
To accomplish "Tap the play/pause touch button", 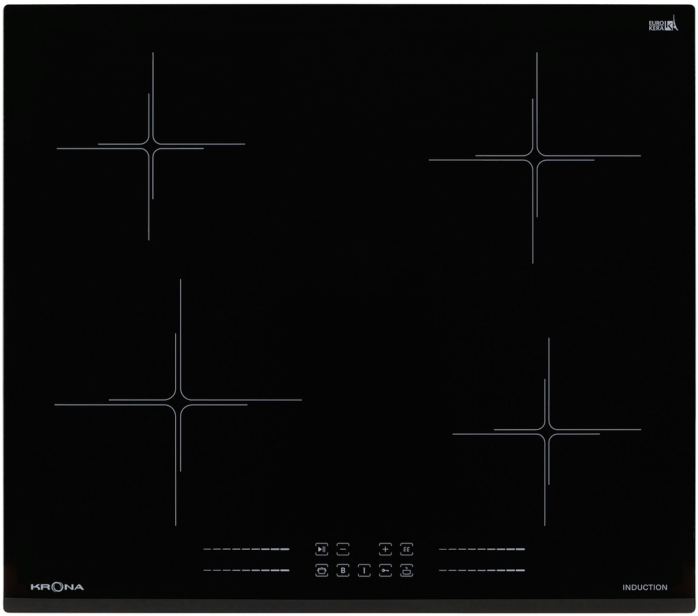I will click(x=321, y=549).
